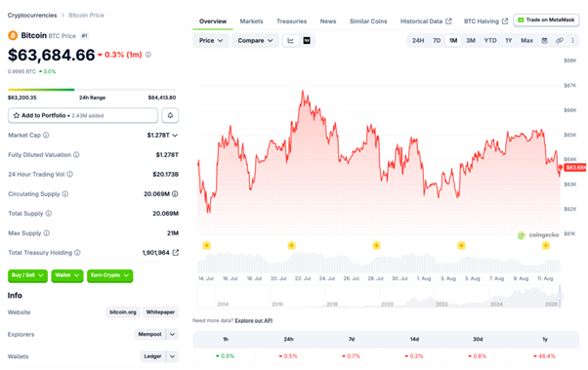The width and height of the screenshot is (588, 370).
Task: Select the 3M time range
Action: [471, 40]
